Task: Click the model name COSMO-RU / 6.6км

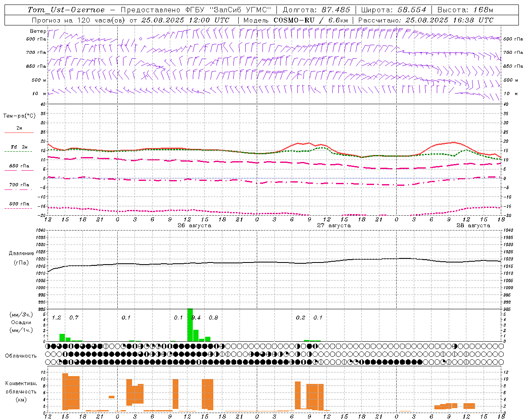Action: coord(310,20)
